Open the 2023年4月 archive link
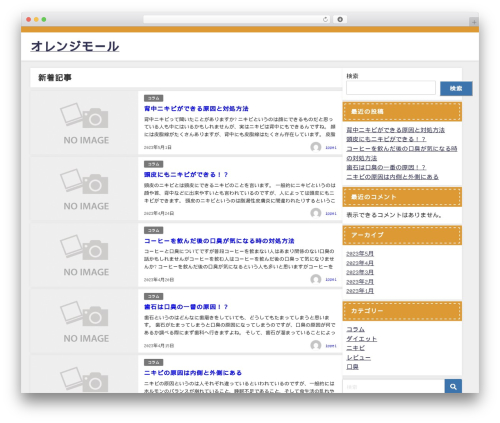 pos(360,263)
